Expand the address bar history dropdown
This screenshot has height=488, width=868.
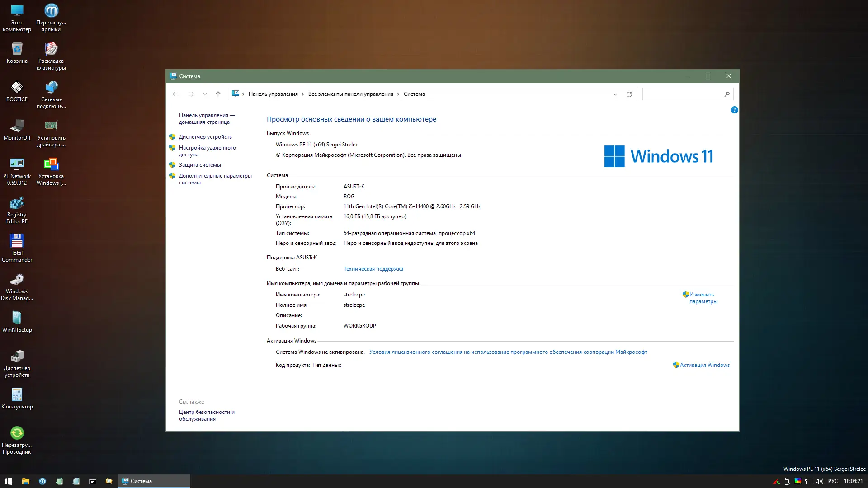pyautogui.click(x=615, y=94)
